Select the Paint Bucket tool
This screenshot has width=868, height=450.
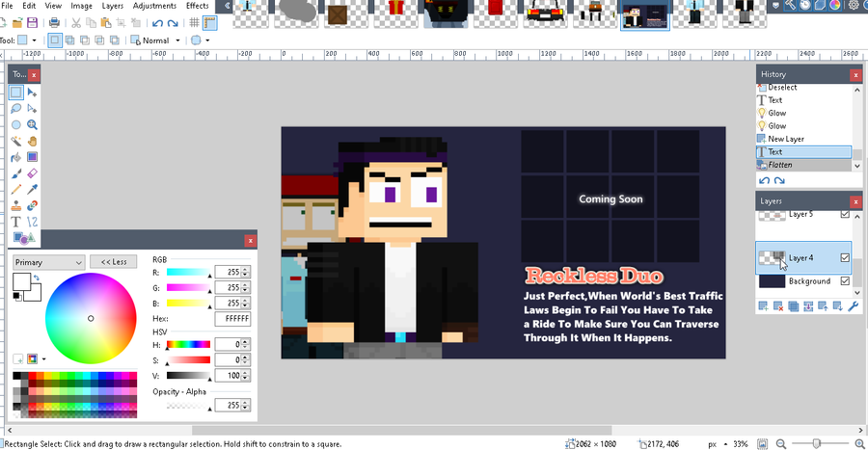[16, 158]
